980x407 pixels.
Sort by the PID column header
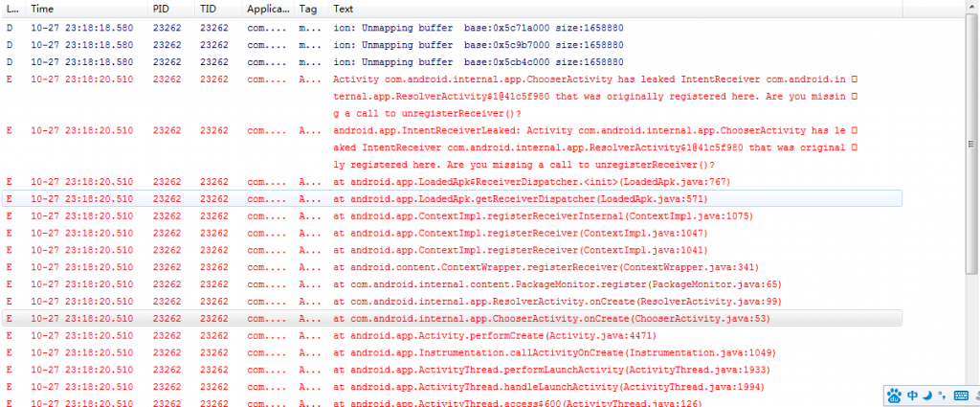coord(171,9)
